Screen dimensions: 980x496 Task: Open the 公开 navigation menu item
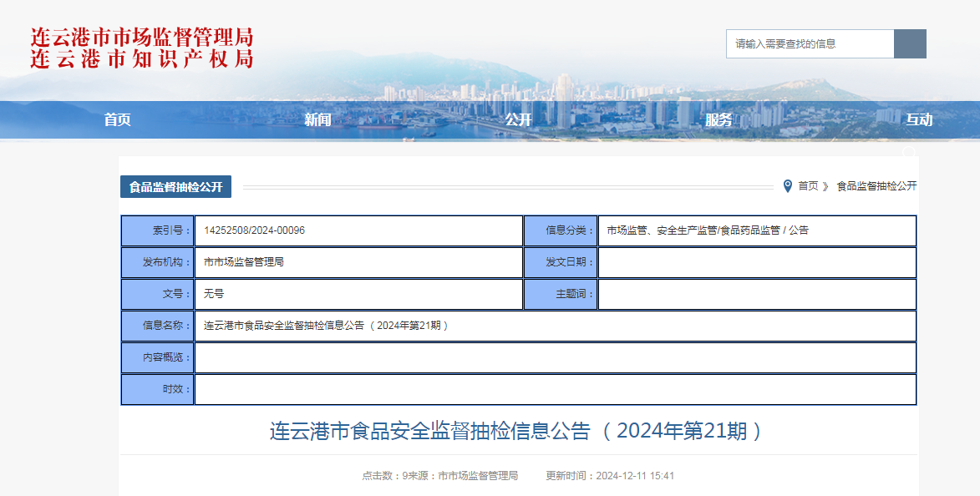click(518, 120)
